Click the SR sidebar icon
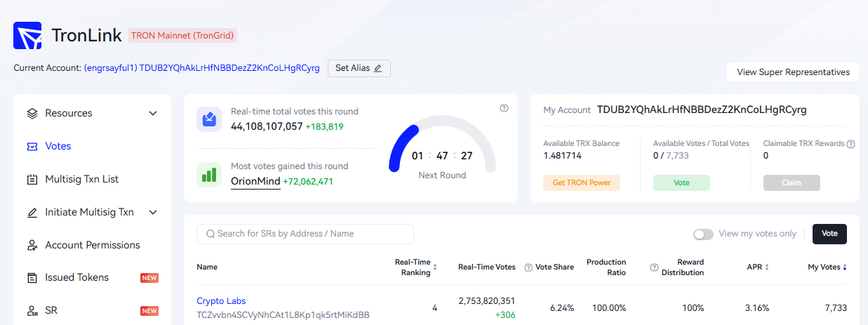 coord(32,310)
